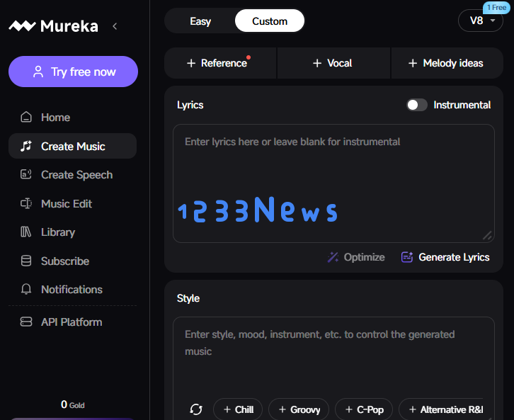This screenshot has height=420, width=514.
Task: Click the API Platform server icon
Action: tap(26, 322)
